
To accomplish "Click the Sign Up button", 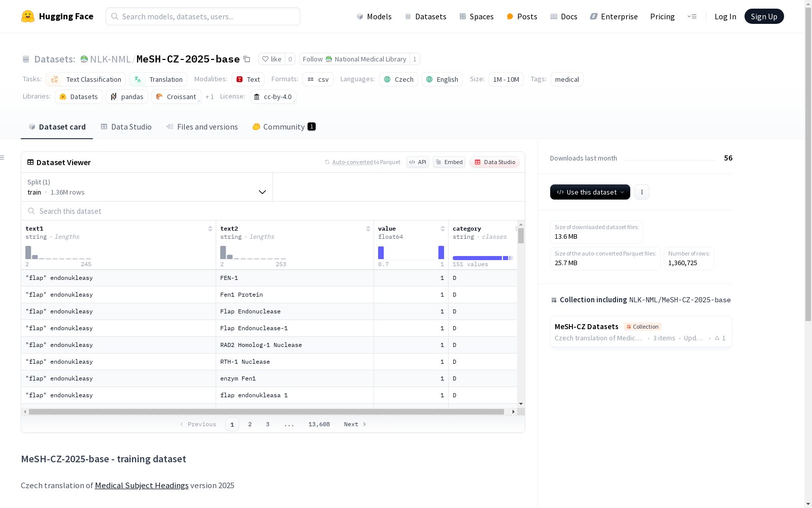I will click(x=764, y=16).
